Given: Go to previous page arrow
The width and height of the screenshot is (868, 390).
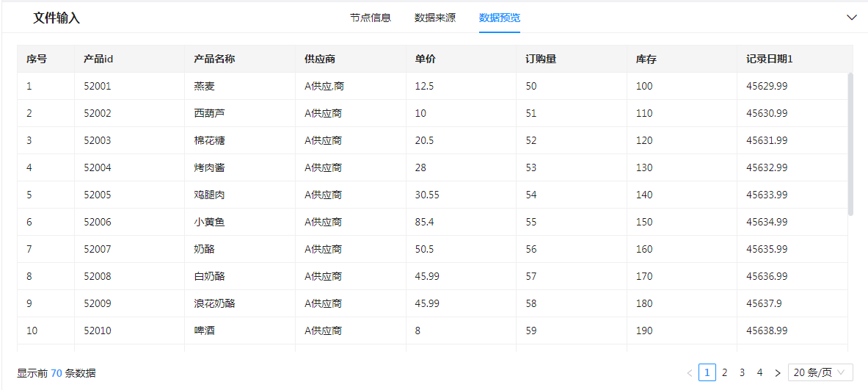Looking at the screenshot, I should [x=690, y=373].
